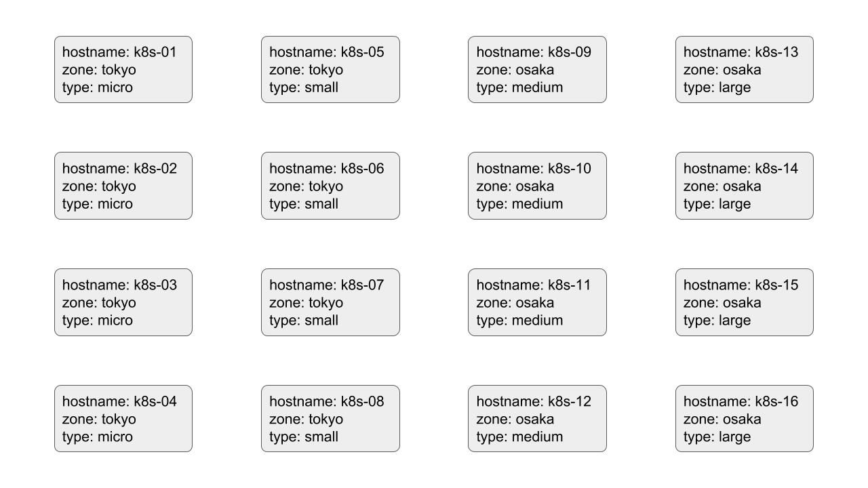Image resolution: width=868 pixels, height=488 pixels.
Task: Select the k8s-13 large node card
Action: tap(745, 70)
